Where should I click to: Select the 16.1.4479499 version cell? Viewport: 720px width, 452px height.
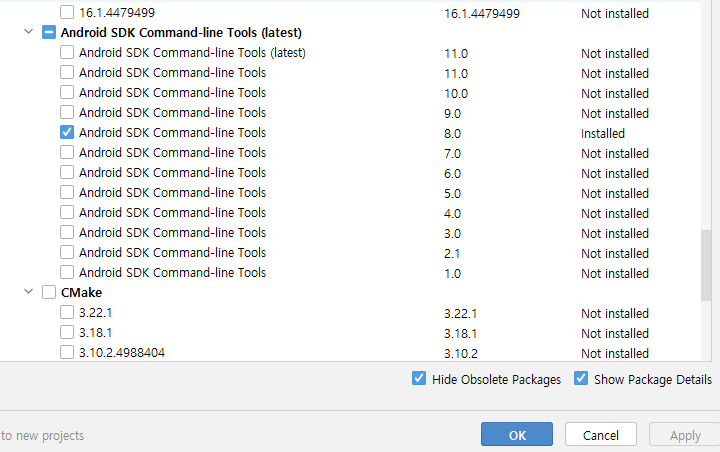pos(482,14)
